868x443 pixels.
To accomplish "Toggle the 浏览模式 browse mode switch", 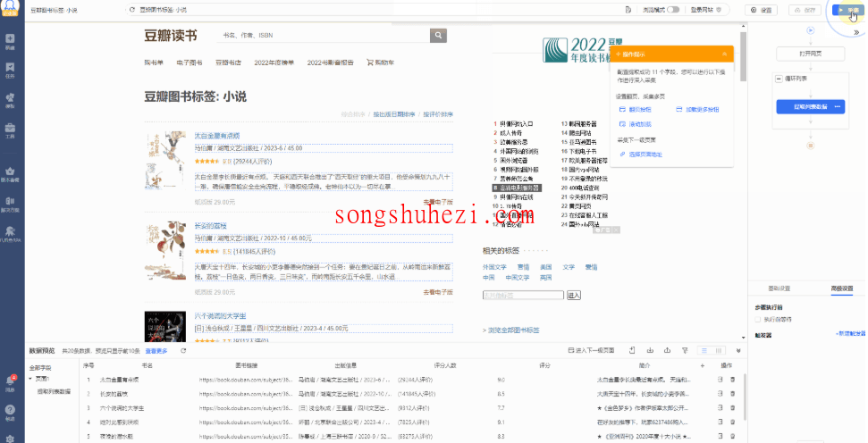I will coord(673,10).
